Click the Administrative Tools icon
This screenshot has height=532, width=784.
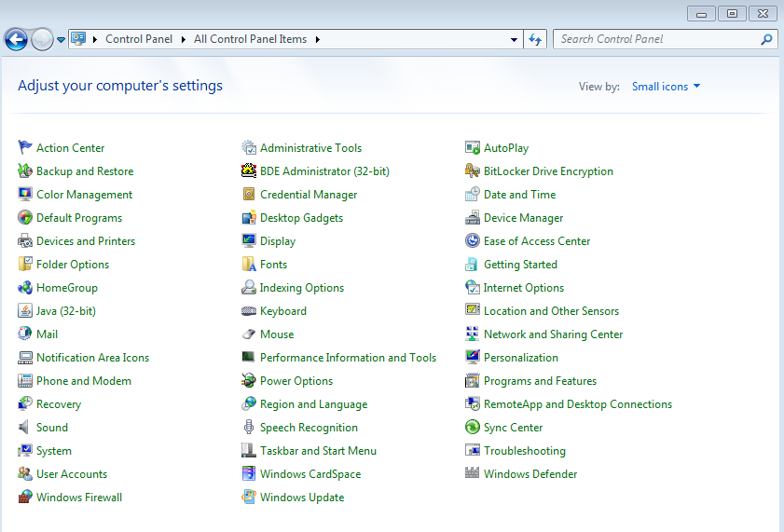[249, 147]
